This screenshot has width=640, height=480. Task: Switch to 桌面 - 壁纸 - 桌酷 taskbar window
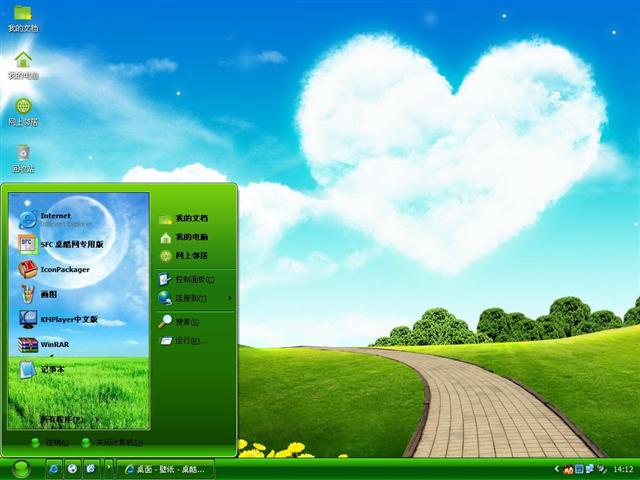point(166,469)
